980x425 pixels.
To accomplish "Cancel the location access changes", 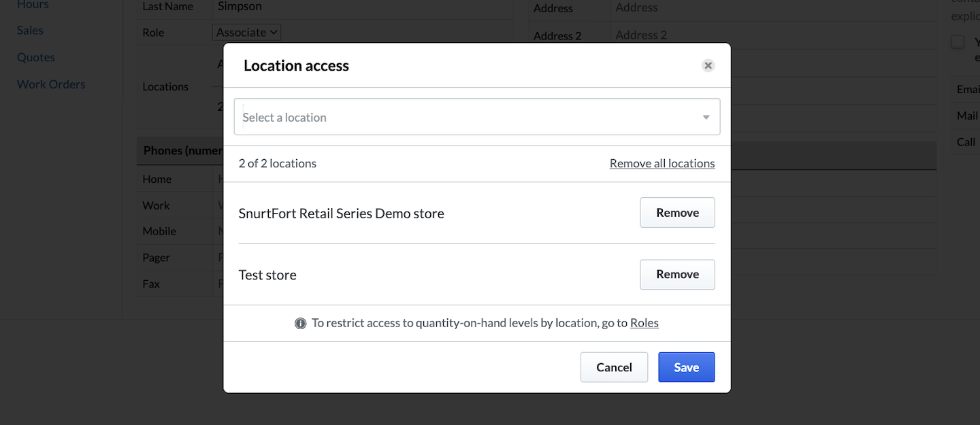I will pyautogui.click(x=614, y=367).
